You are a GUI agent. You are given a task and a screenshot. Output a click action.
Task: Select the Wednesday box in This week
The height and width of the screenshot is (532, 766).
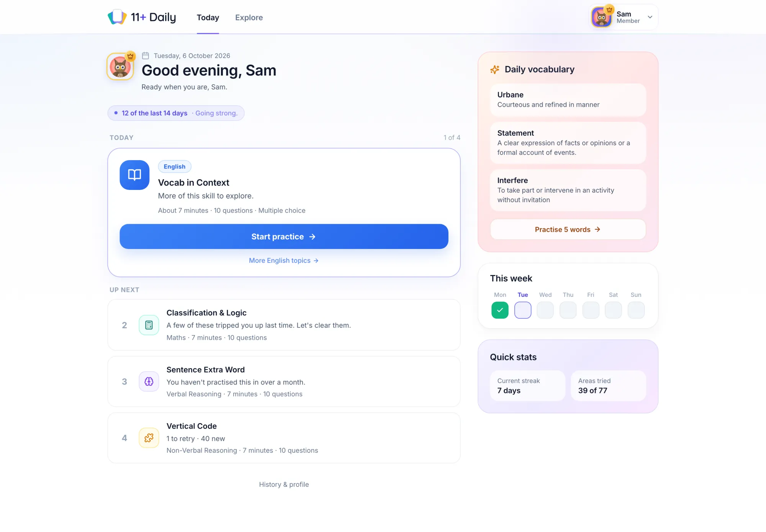click(x=545, y=310)
